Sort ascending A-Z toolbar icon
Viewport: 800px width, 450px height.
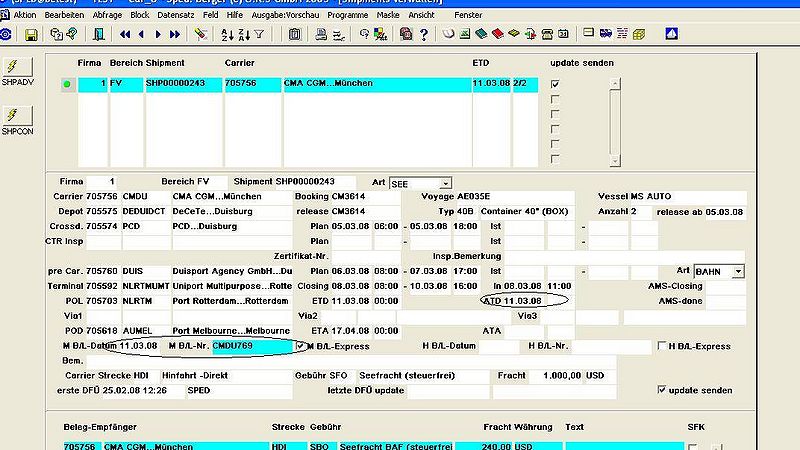coord(227,35)
